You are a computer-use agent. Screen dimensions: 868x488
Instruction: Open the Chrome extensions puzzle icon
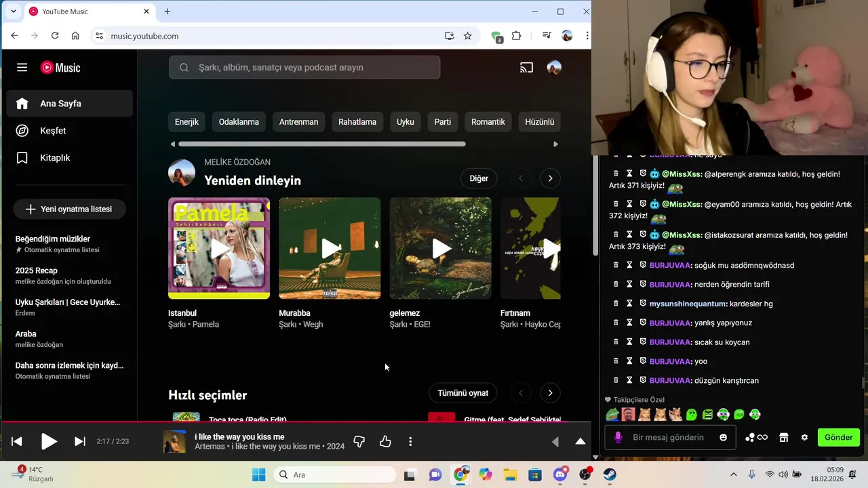[x=517, y=36]
